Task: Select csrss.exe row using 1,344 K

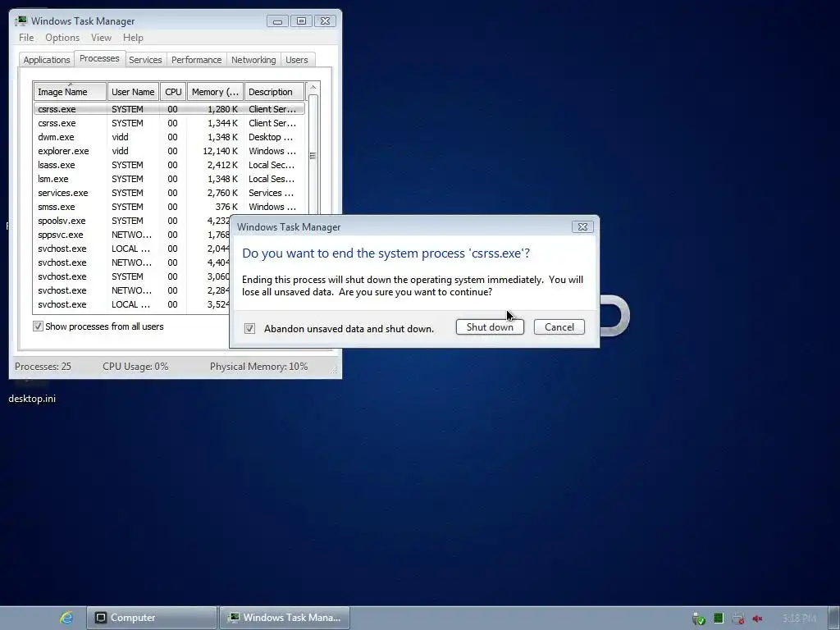Action: 169,123
